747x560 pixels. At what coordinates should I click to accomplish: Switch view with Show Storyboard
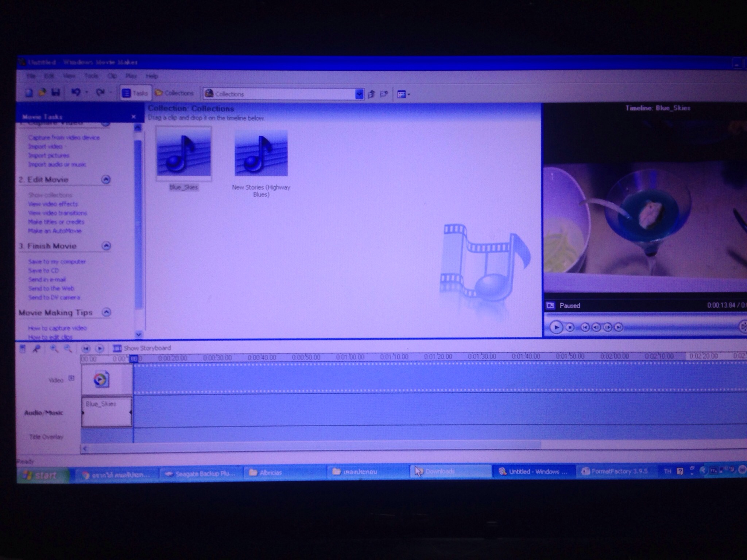coord(142,348)
